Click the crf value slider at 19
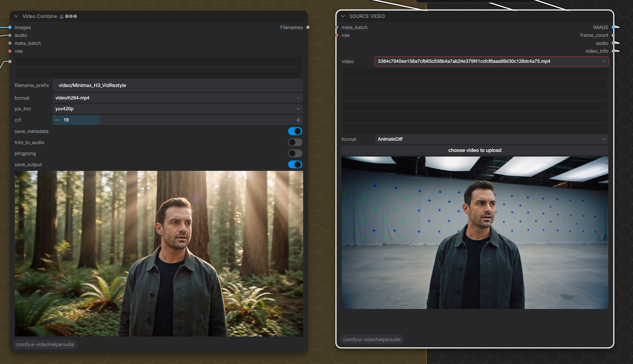Image resolution: width=633 pixels, height=364 pixels. 178,120
